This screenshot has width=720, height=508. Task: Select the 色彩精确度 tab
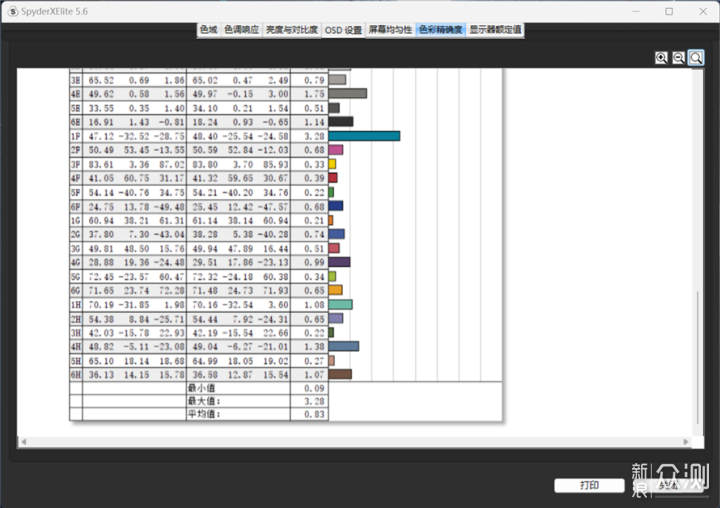click(x=440, y=30)
